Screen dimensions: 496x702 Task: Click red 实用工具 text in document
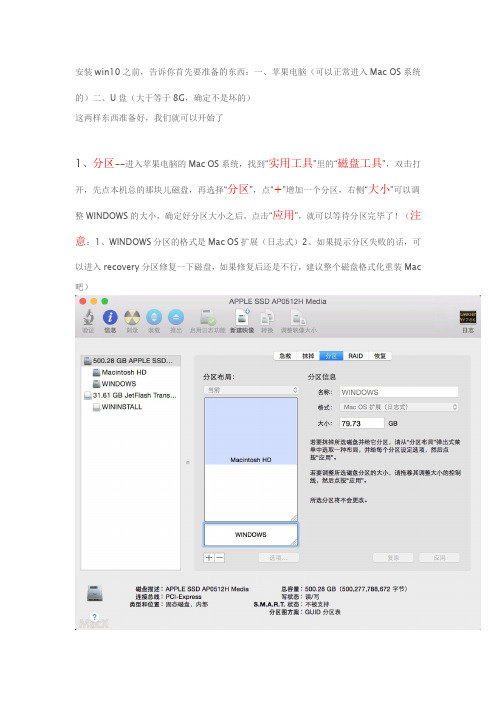click(290, 163)
